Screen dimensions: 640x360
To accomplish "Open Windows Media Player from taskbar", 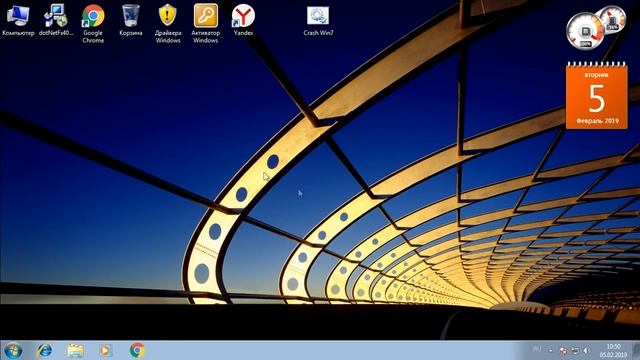I will click(105, 351).
